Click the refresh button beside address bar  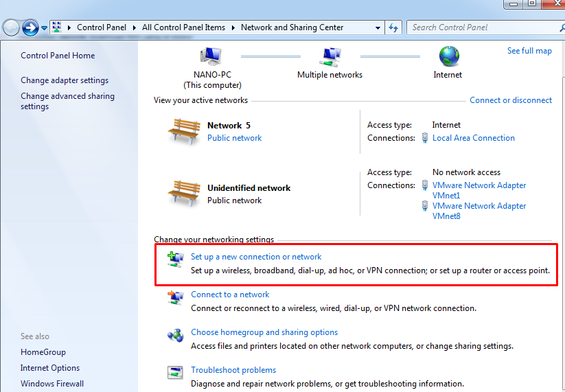click(x=393, y=27)
